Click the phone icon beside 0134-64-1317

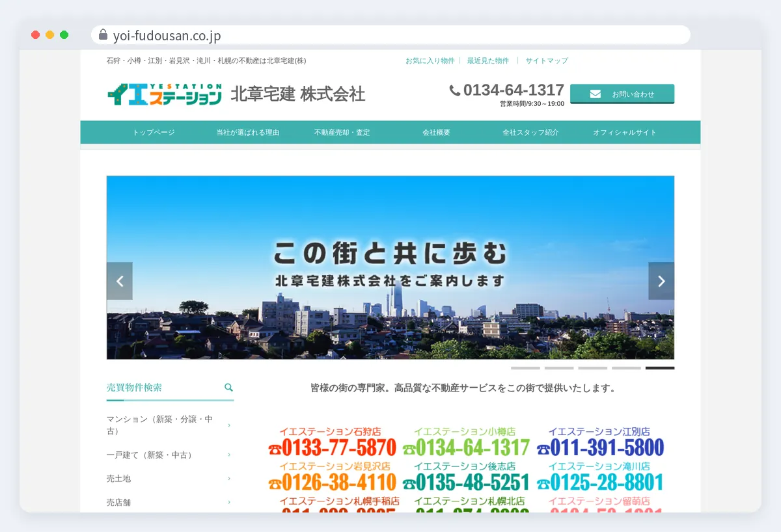455,90
